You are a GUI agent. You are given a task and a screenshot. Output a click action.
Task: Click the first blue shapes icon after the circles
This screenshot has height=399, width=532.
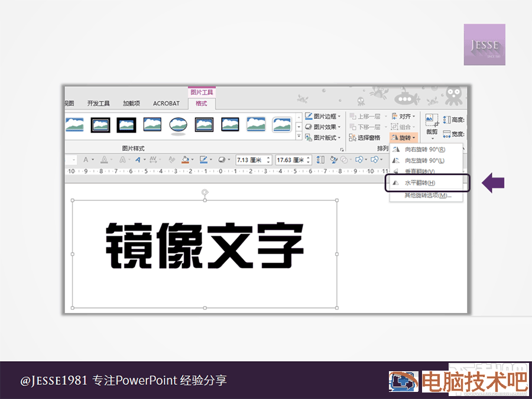point(359,160)
